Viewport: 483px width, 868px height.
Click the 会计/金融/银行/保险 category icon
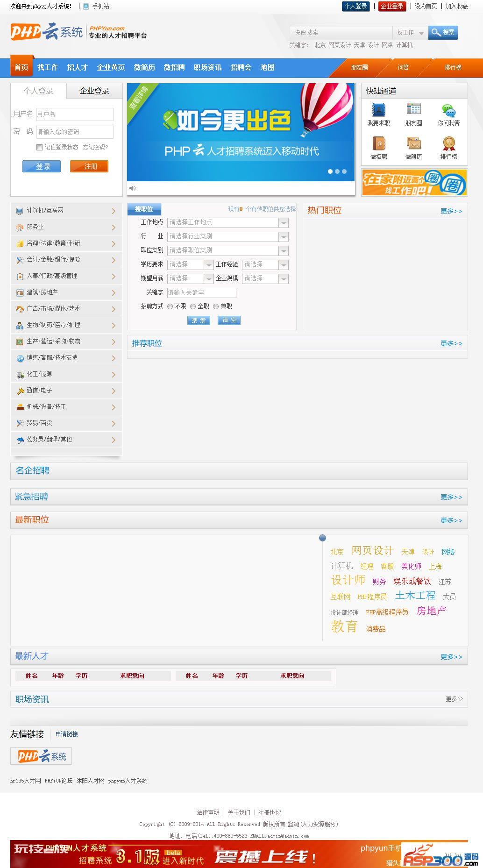[20, 260]
